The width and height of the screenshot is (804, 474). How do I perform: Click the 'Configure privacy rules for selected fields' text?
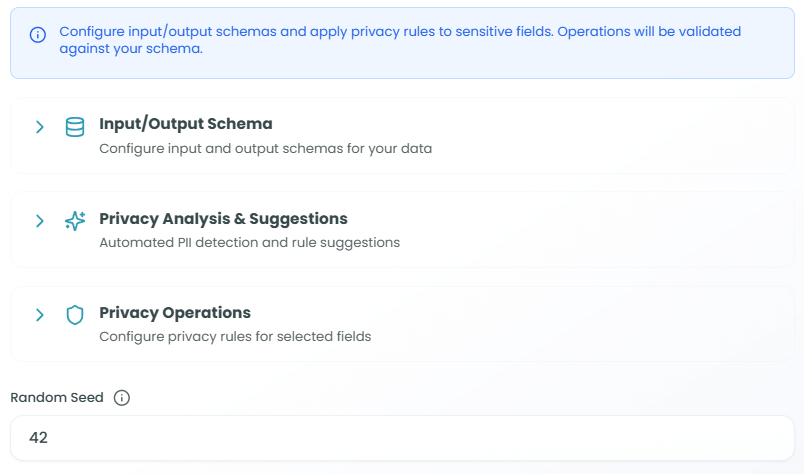coord(235,337)
